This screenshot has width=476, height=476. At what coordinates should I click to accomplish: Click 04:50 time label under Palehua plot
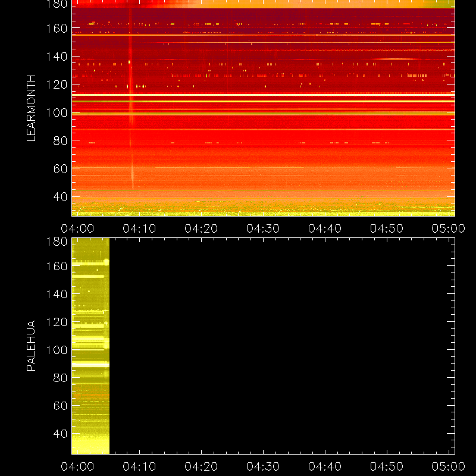[x=387, y=466]
